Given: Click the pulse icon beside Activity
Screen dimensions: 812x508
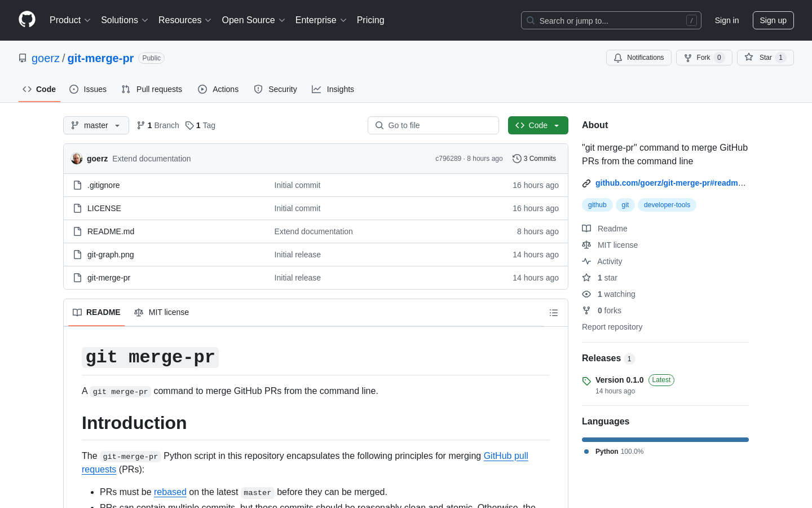Looking at the screenshot, I should 586,261.
